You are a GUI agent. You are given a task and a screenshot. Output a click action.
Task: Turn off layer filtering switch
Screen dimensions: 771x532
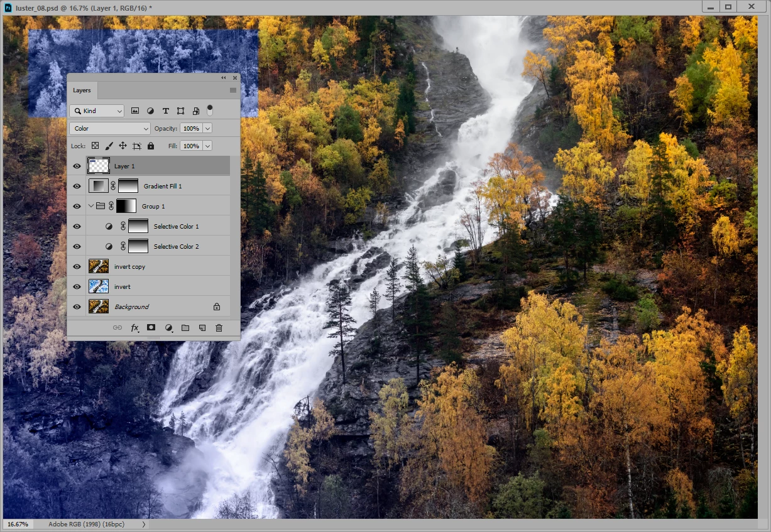210,110
